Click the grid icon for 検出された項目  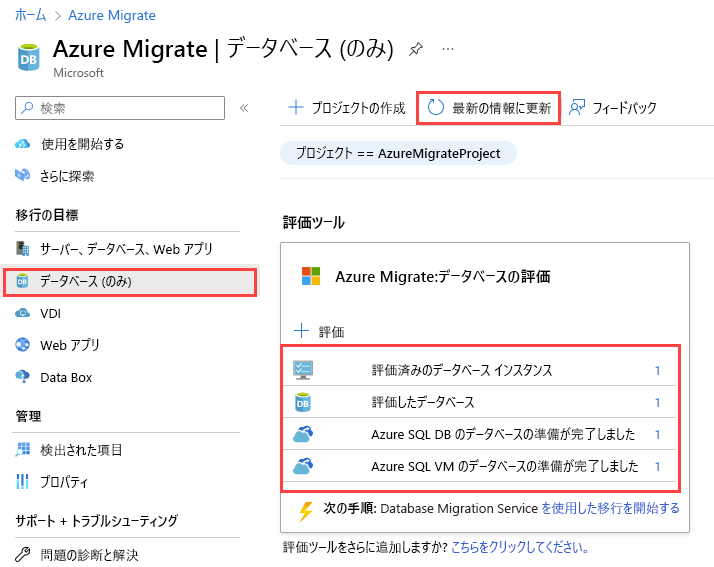23,450
